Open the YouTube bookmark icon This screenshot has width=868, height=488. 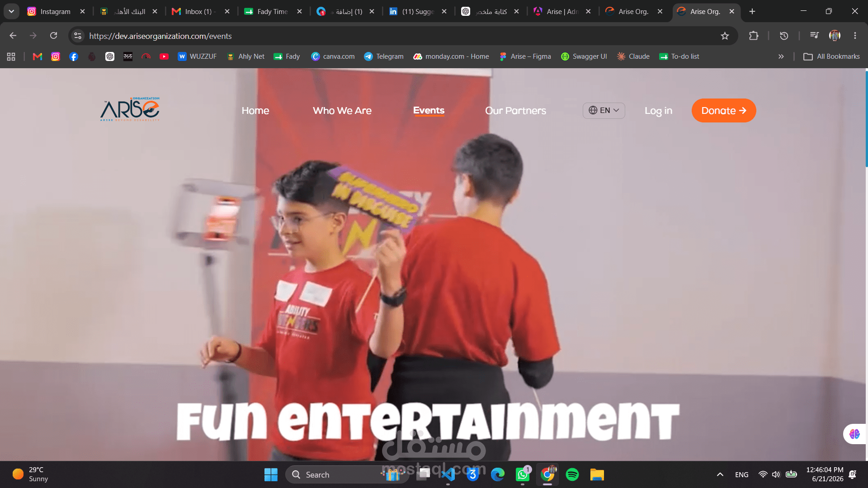coord(164,56)
